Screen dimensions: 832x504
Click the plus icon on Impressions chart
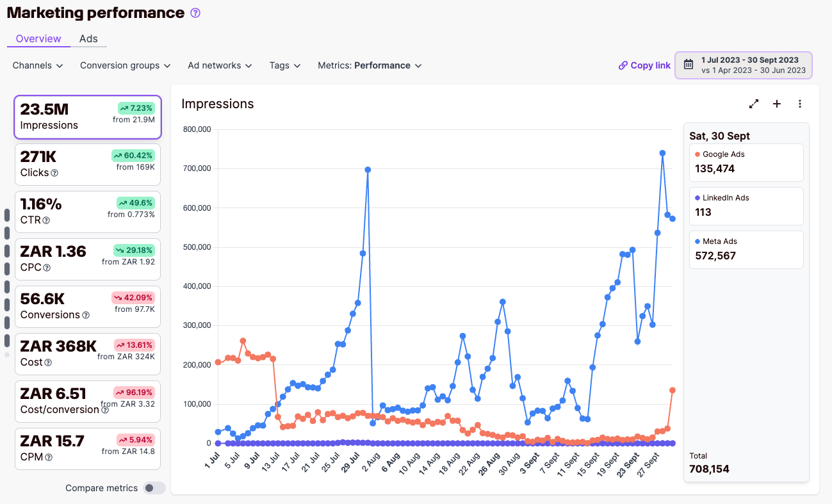coord(777,104)
